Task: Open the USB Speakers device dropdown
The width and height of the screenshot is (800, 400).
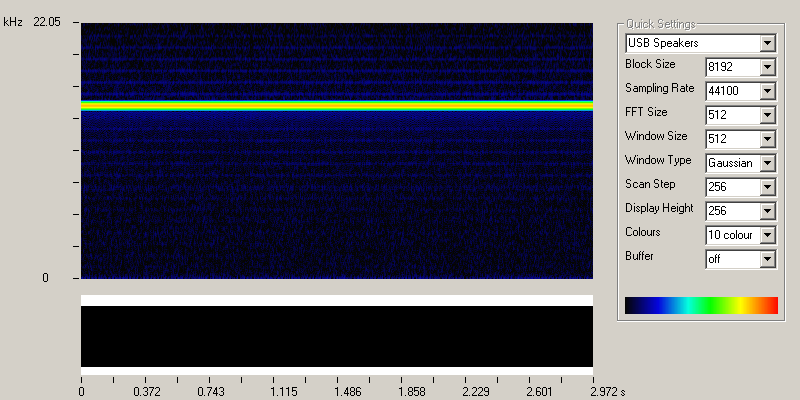Action: point(767,43)
